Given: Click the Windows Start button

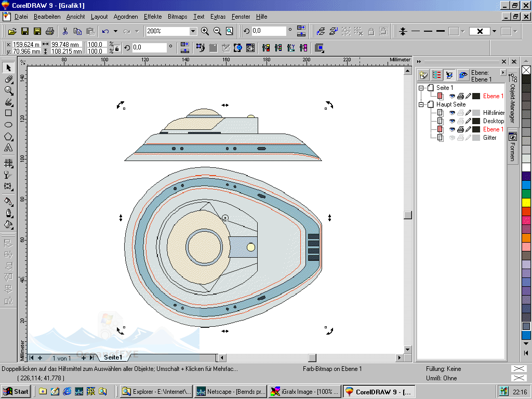Looking at the screenshot, I should coord(16,392).
